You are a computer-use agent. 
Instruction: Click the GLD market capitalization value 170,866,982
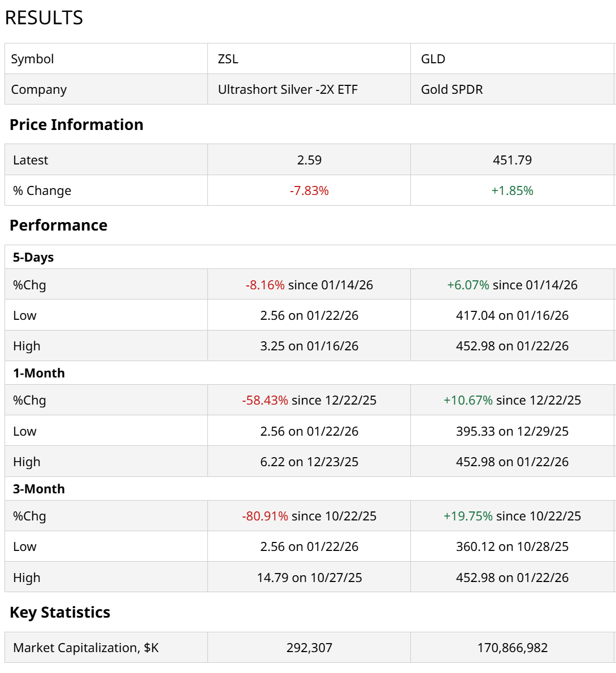tap(512, 648)
